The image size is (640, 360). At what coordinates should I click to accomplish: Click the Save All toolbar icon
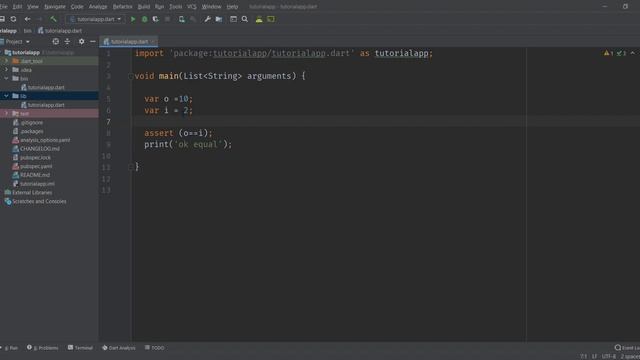point(2,19)
